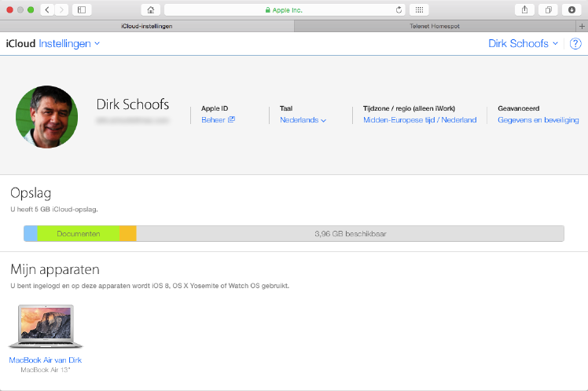Reload the page with the refresh icon
The image size is (588, 391).
click(399, 10)
